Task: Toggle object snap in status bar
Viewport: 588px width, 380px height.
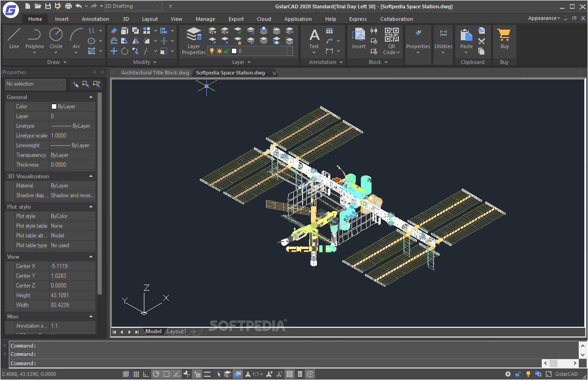Action: pyautogui.click(x=167, y=374)
